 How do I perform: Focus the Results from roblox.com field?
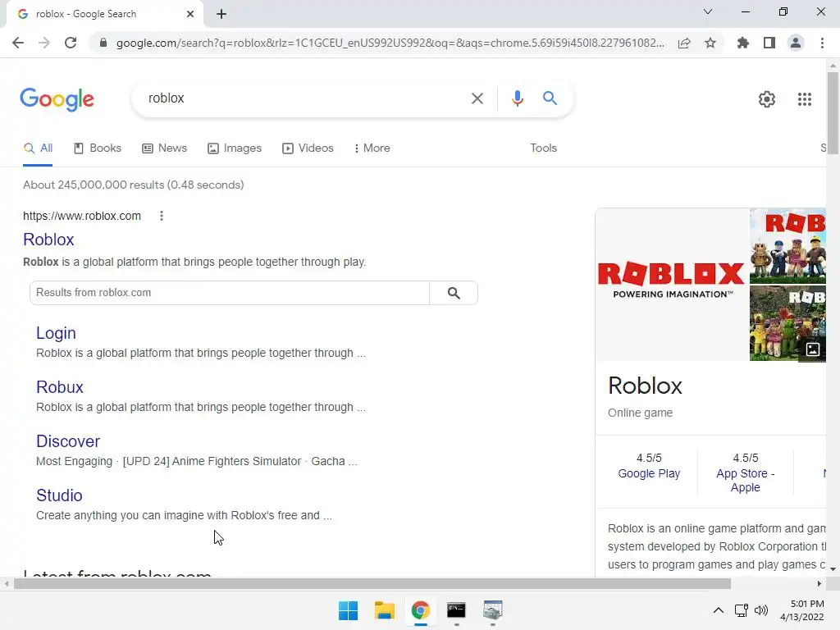coord(230,293)
